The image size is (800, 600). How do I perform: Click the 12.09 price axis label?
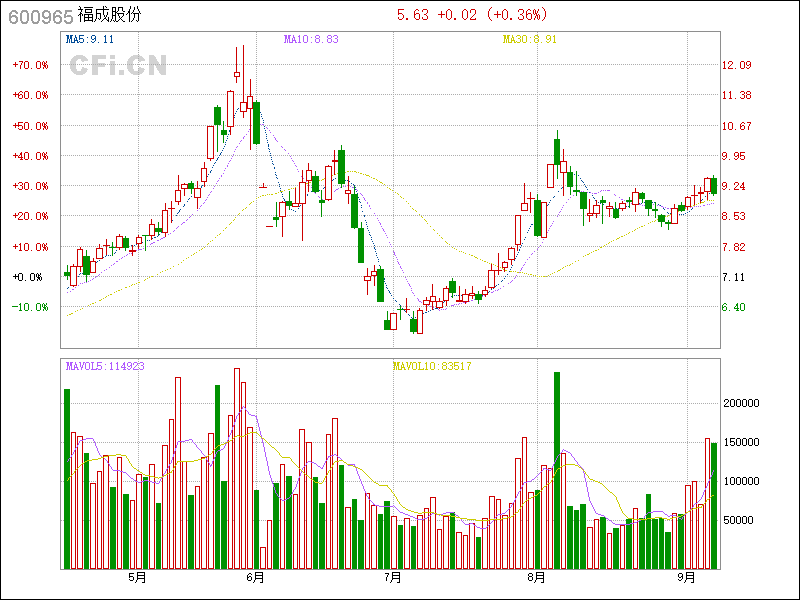point(736,65)
